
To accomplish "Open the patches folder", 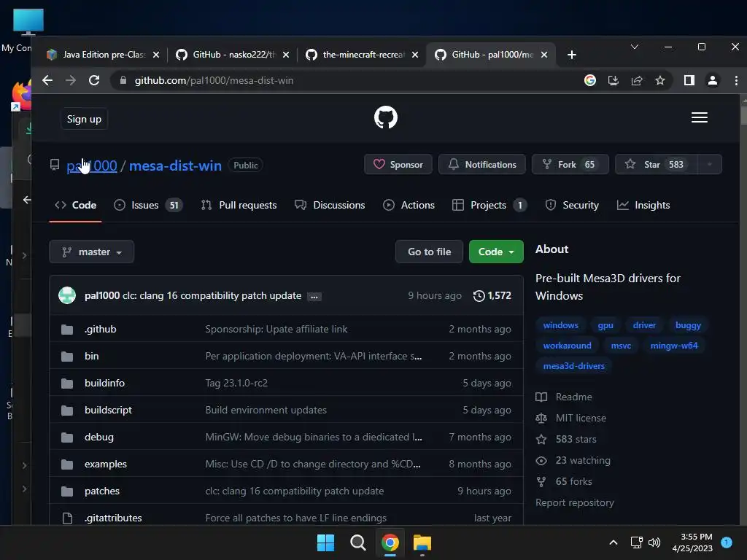I will [x=102, y=491].
